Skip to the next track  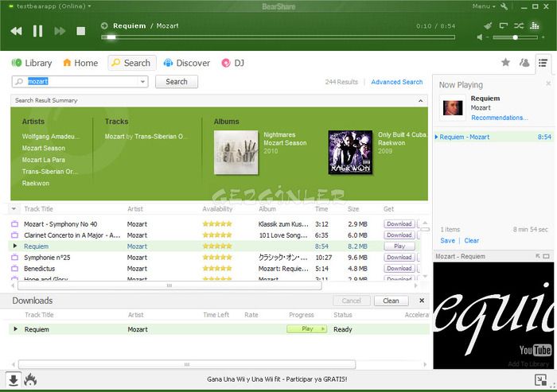point(60,31)
